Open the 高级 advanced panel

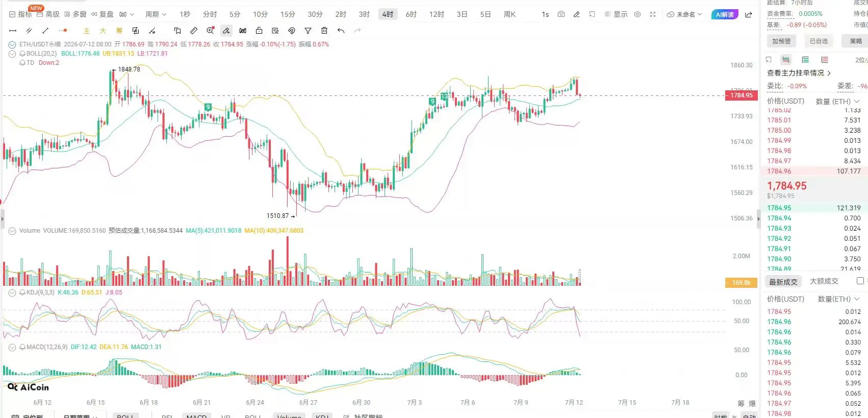coord(48,14)
